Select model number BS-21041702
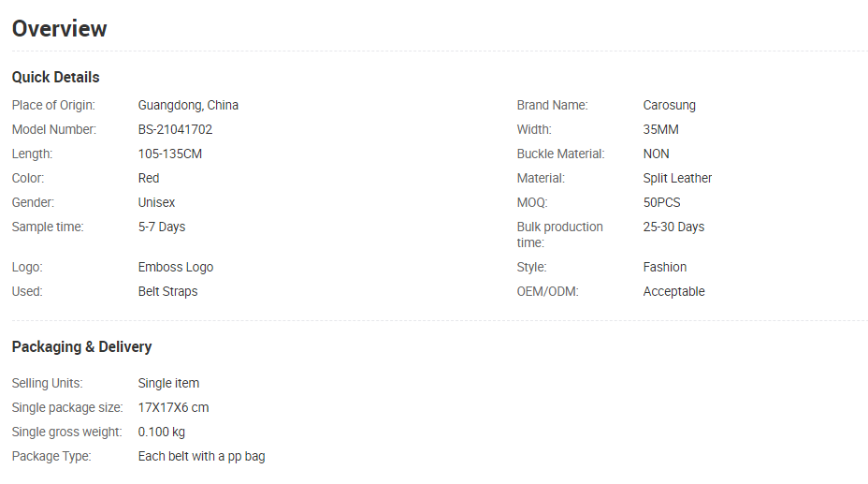The height and width of the screenshot is (484, 868). pos(175,129)
